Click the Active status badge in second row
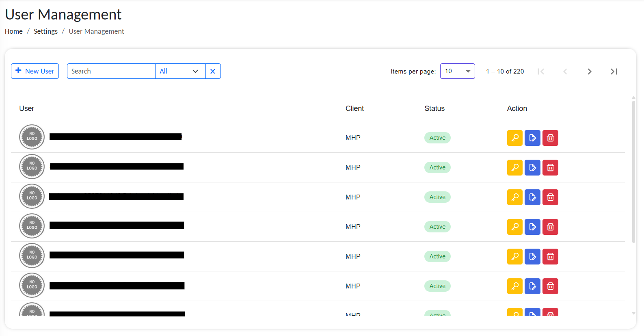This screenshot has height=336, width=644. (437, 167)
